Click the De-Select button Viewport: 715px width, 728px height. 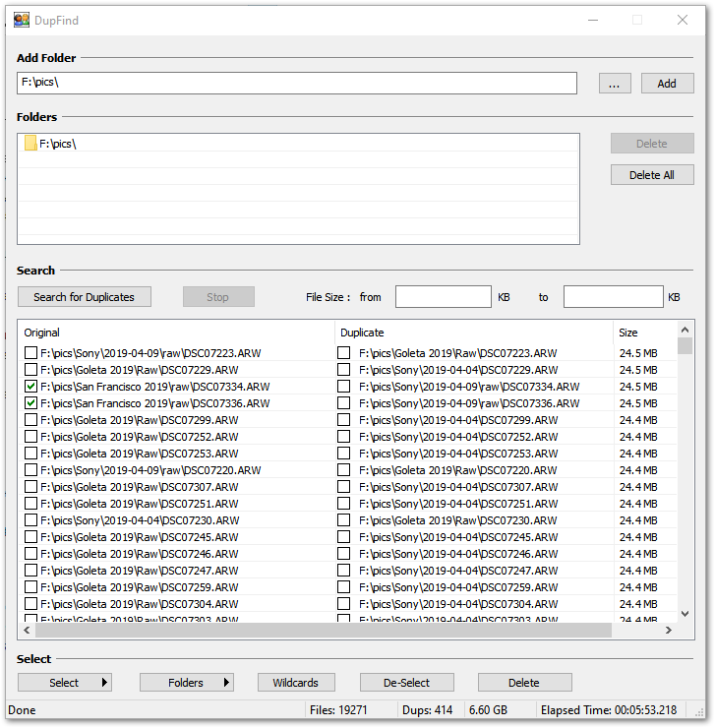pos(407,683)
